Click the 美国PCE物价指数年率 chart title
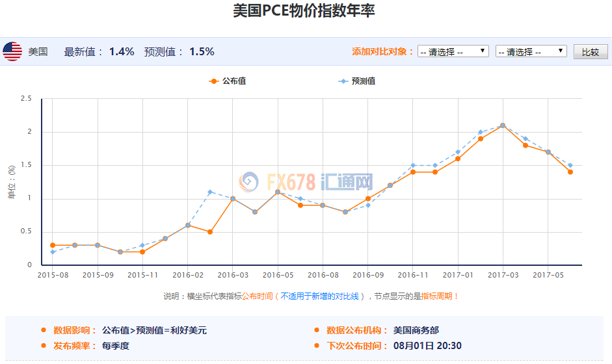The width and height of the screenshot is (612, 364). (304, 12)
